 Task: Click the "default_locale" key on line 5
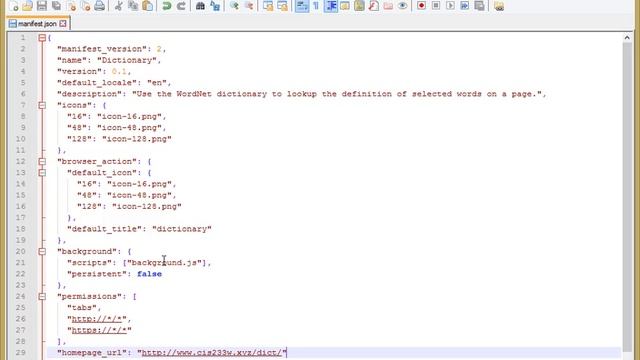97,83
